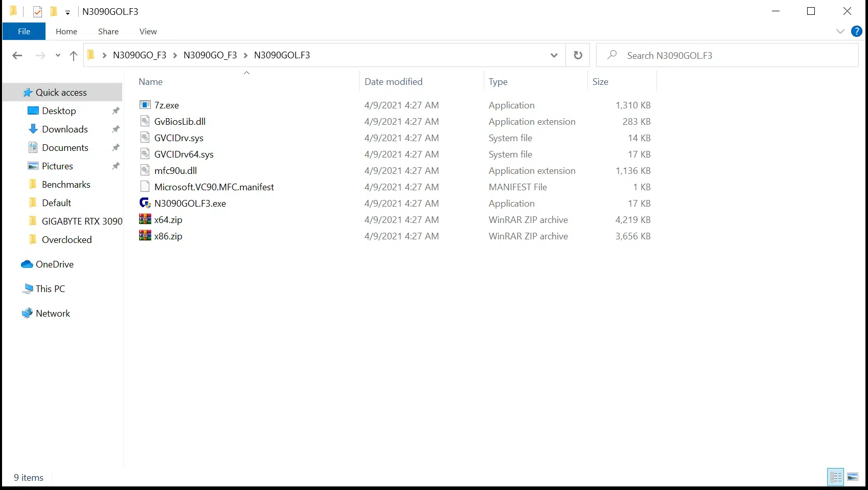Open Customize Quick Access Toolbar dropdown
The height and width of the screenshot is (490, 868).
tap(67, 12)
